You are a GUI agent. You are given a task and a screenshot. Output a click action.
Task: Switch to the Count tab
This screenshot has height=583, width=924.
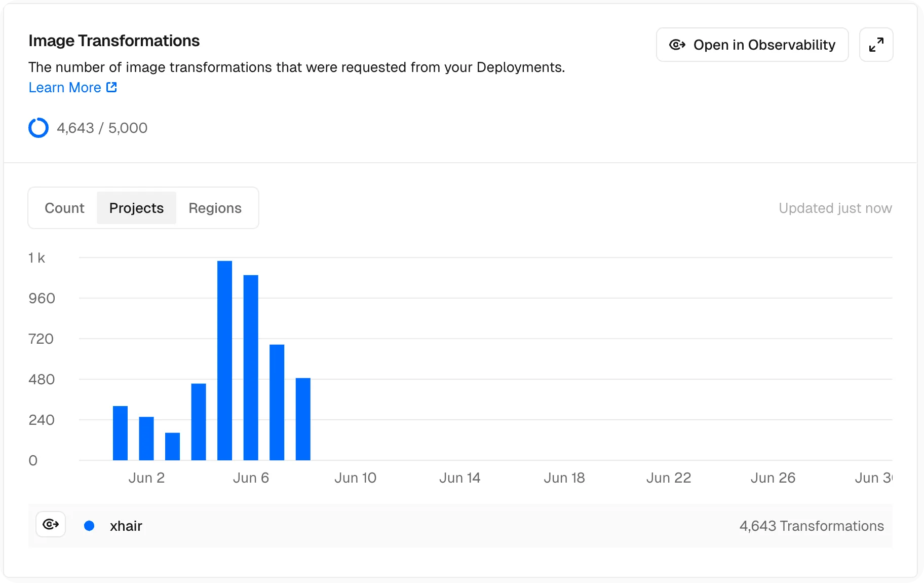tap(64, 208)
